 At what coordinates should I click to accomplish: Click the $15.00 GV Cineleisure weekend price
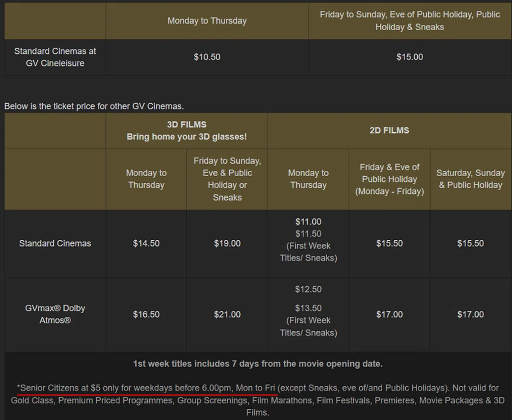[x=410, y=57]
